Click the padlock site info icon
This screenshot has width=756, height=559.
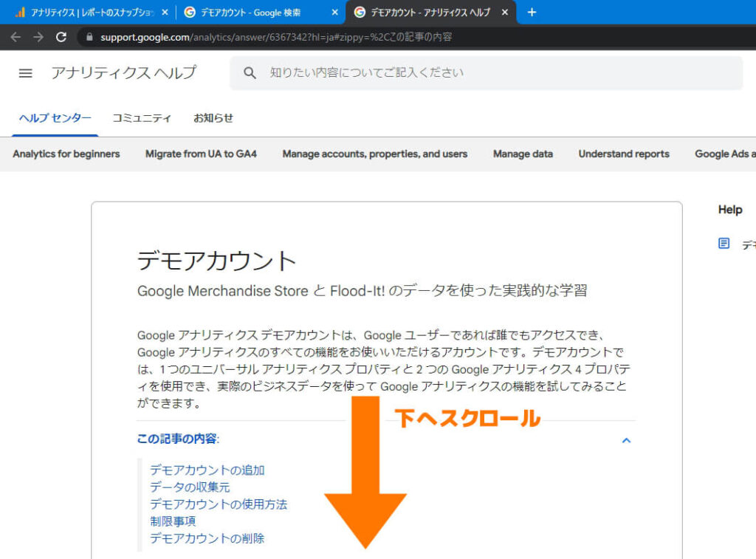point(89,37)
